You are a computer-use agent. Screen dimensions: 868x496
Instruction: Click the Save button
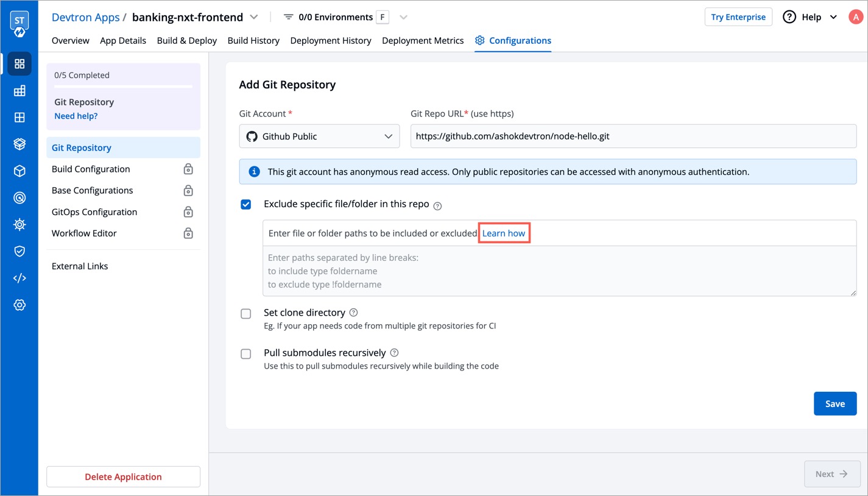834,403
